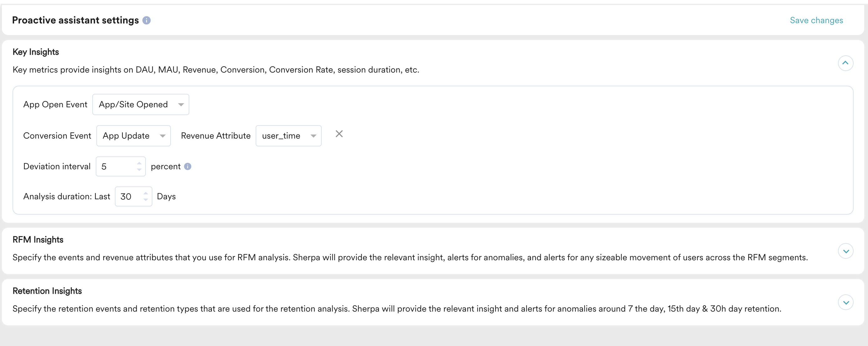Open the Revenue Attribute dropdown
This screenshot has height=346, width=868.
[x=288, y=136]
